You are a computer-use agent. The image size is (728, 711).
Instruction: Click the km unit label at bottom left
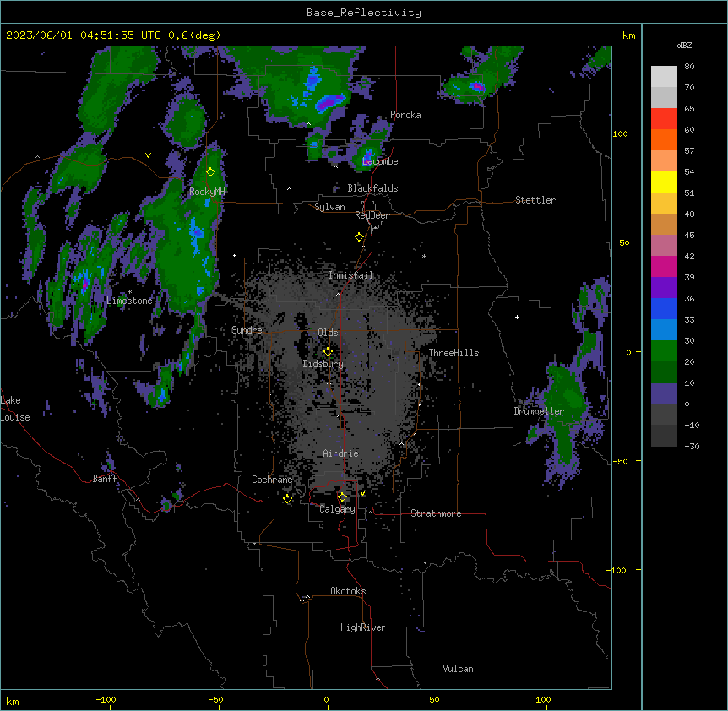pos(13,701)
